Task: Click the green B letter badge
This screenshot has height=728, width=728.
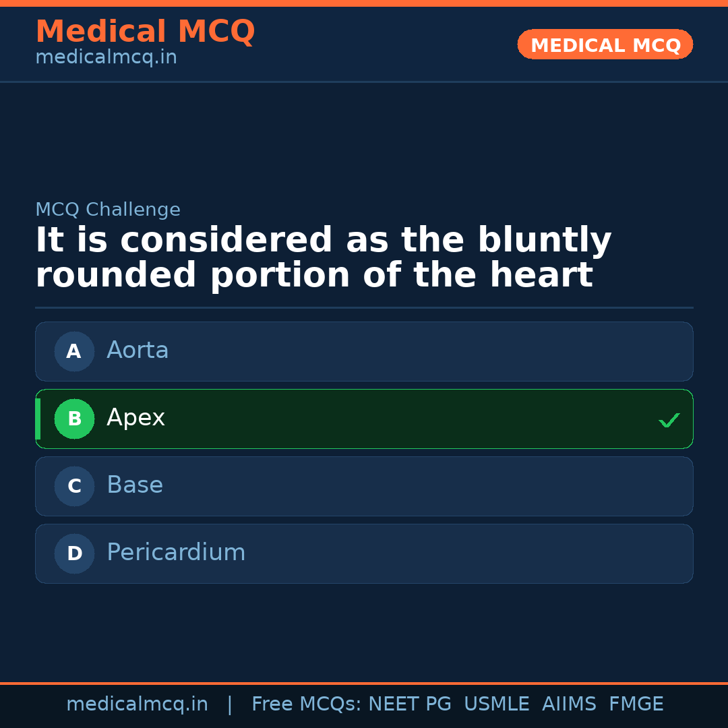Action: [74, 419]
